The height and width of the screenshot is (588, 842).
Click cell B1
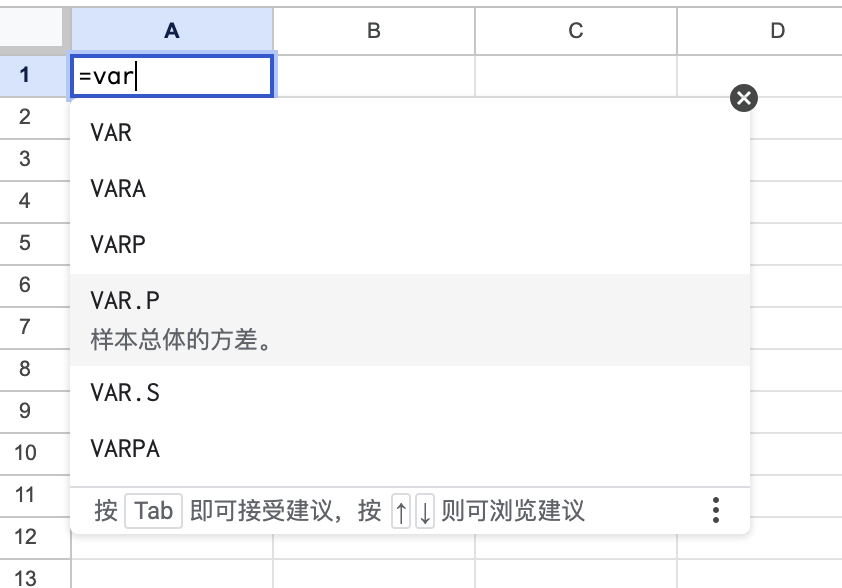[374, 75]
